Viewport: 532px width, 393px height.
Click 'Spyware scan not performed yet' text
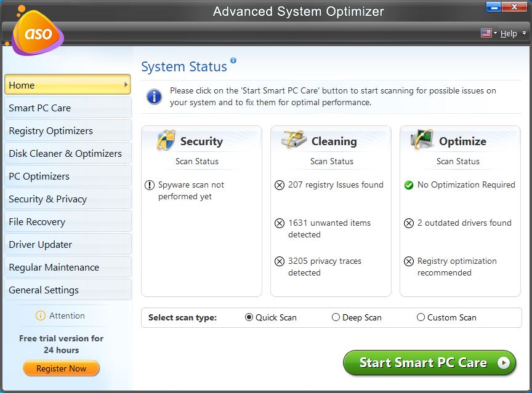tap(191, 191)
